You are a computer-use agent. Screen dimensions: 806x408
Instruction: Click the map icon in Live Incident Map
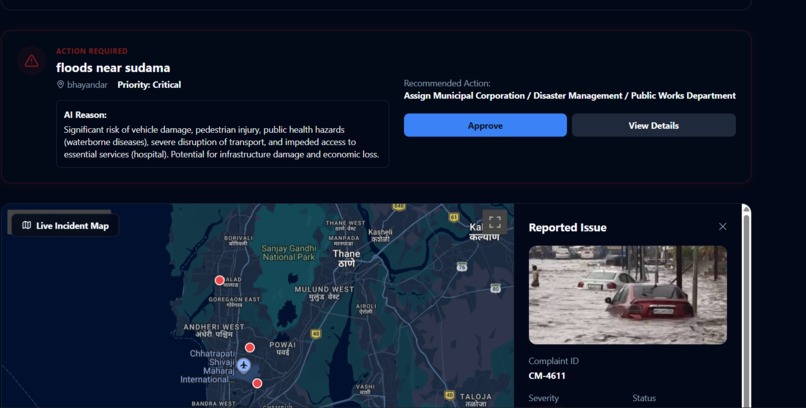27,226
